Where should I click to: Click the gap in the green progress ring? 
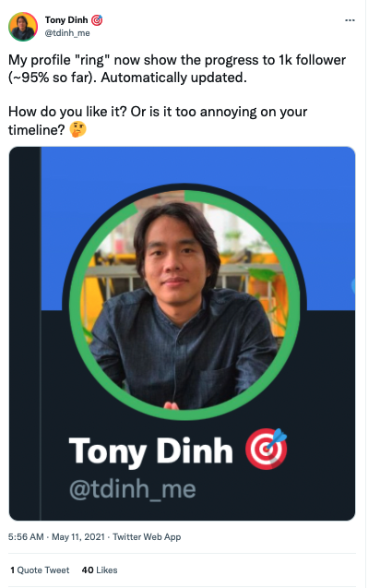(161, 198)
